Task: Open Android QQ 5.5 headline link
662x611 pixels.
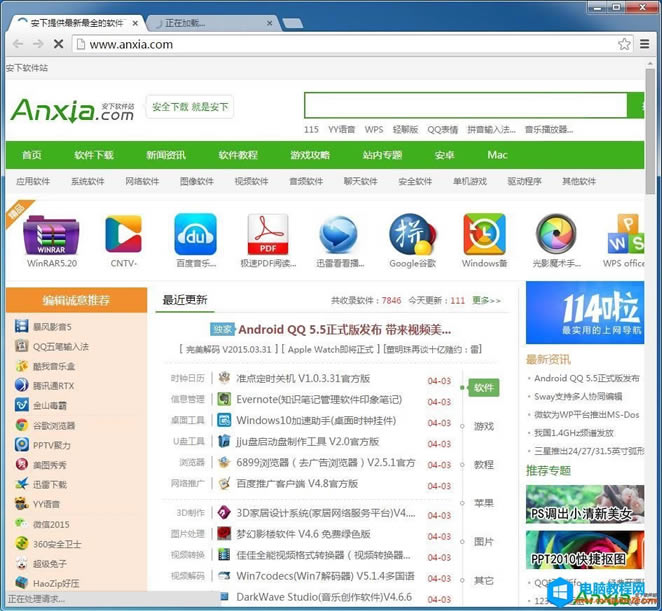Action: click(x=345, y=329)
